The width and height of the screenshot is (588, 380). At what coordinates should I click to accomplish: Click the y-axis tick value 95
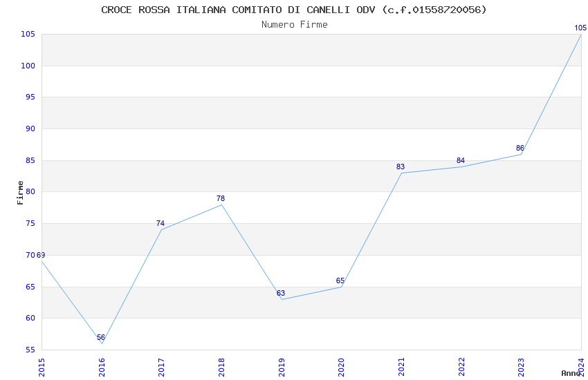30,97
